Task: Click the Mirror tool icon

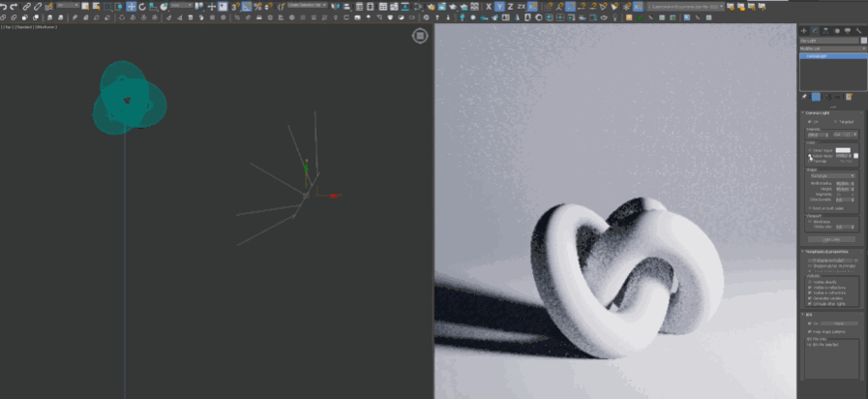Action: tap(336, 7)
